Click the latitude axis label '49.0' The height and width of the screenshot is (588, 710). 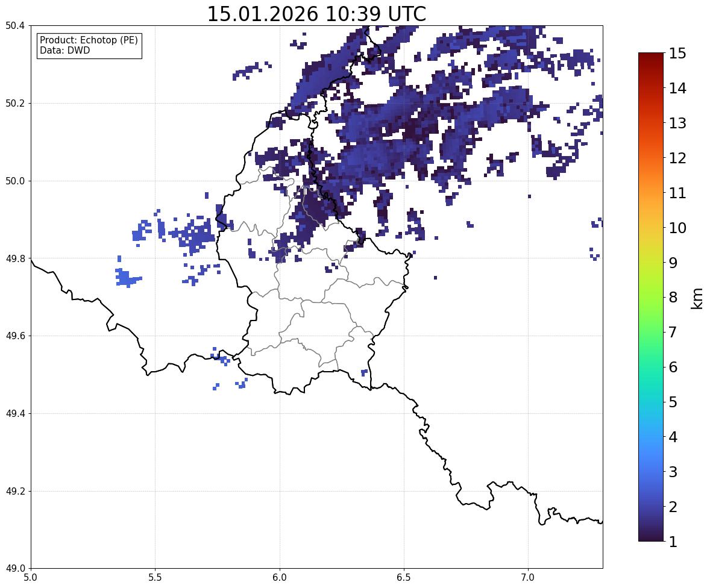pos(14,569)
